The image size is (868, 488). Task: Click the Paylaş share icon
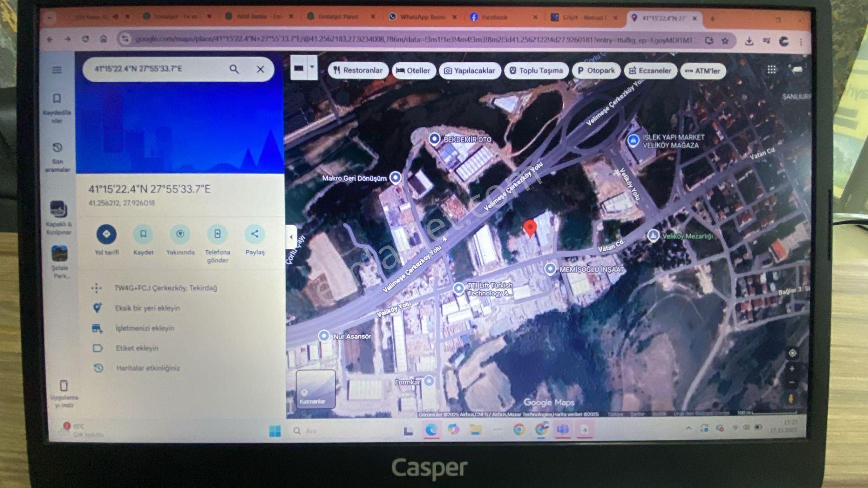(255, 234)
